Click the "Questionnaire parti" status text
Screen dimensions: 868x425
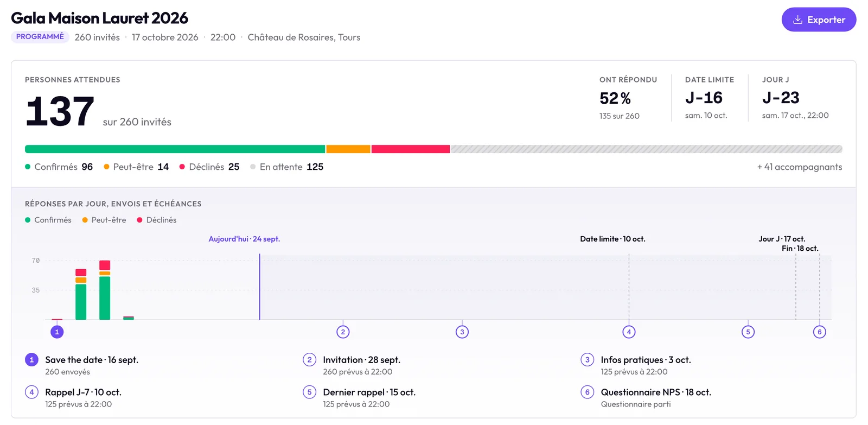click(636, 404)
